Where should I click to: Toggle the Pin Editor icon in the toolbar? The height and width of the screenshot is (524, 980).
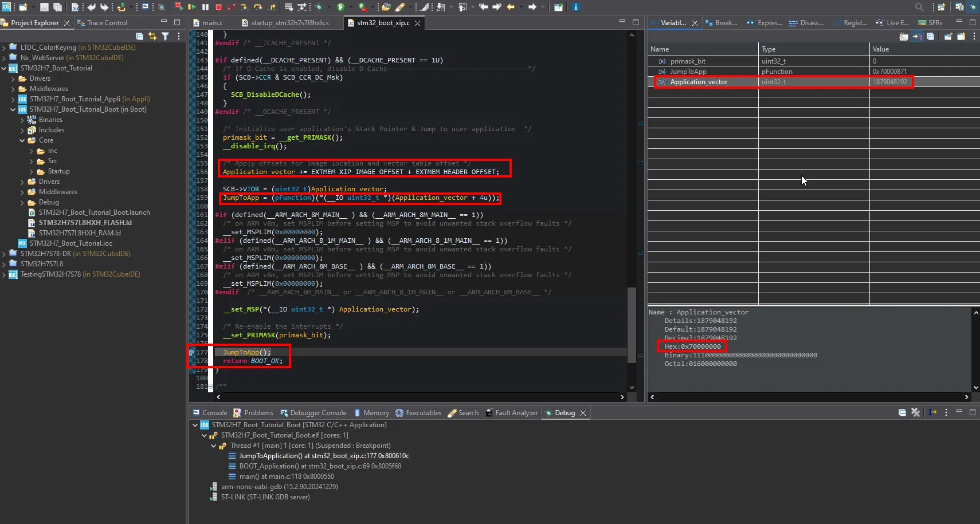558,7
